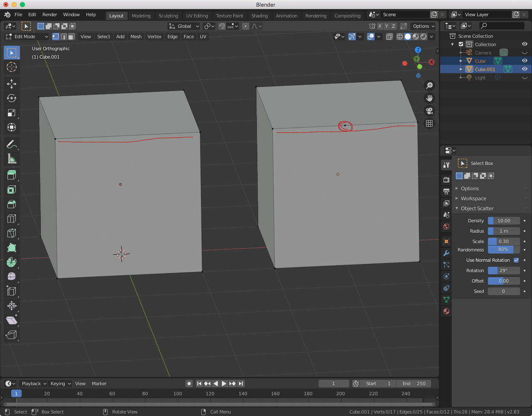The width and height of the screenshot is (532, 416).
Task: Toggle Use Normal Rotation checkbox
Action: (516, 260)
